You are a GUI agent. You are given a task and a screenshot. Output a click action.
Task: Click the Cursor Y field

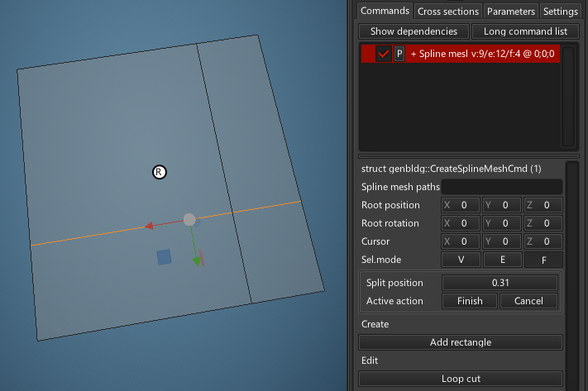point(502,241)
